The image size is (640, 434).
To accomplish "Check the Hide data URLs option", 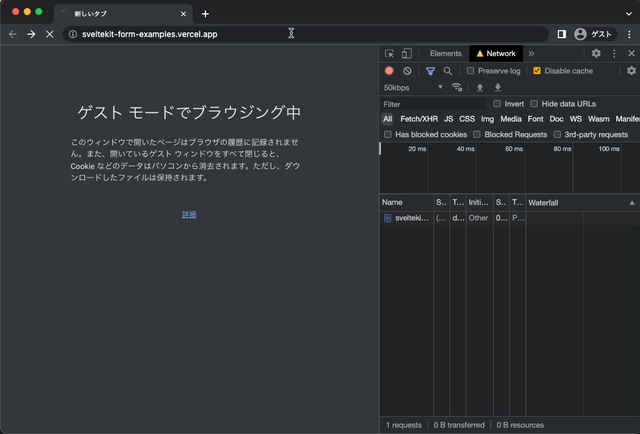I will pos(534,104).
